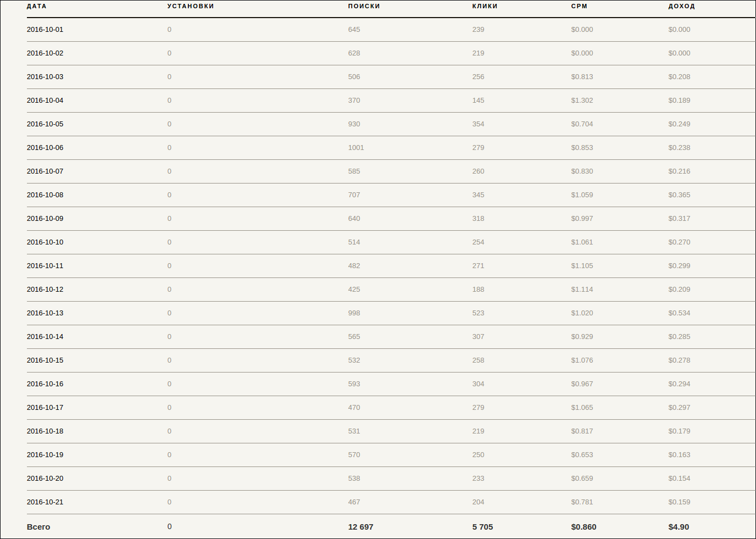Screen dimensions: 756x539
Task: Click the УСТАНОВКИ column header
Action: pyautogui.click(x=191, y=6)
